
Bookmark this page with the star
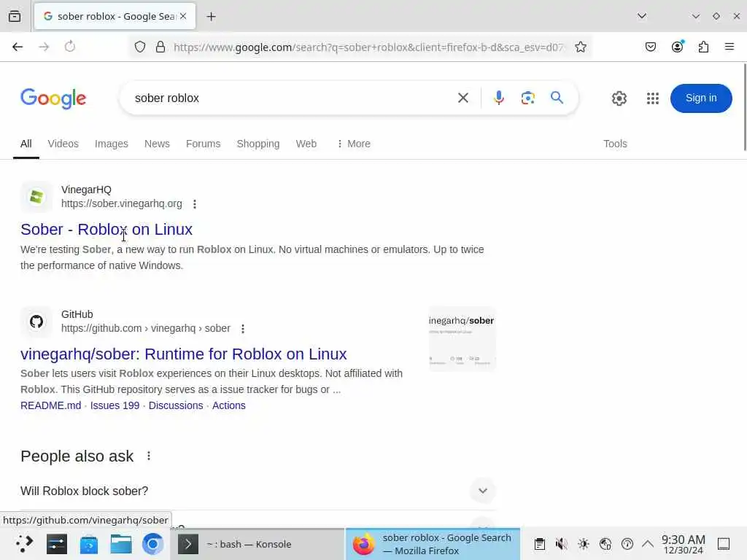pos(580,47)
